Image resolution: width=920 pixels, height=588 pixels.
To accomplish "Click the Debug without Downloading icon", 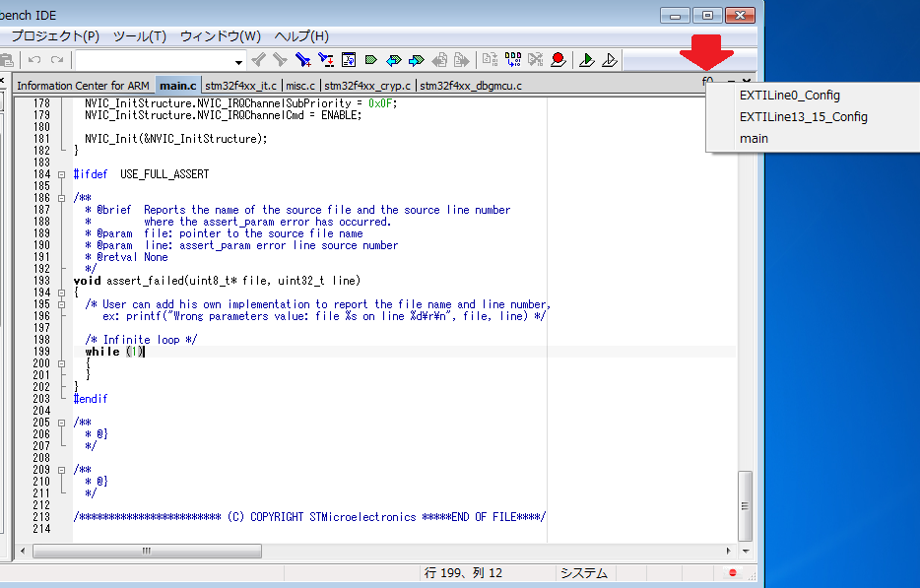I will point(609,60).
